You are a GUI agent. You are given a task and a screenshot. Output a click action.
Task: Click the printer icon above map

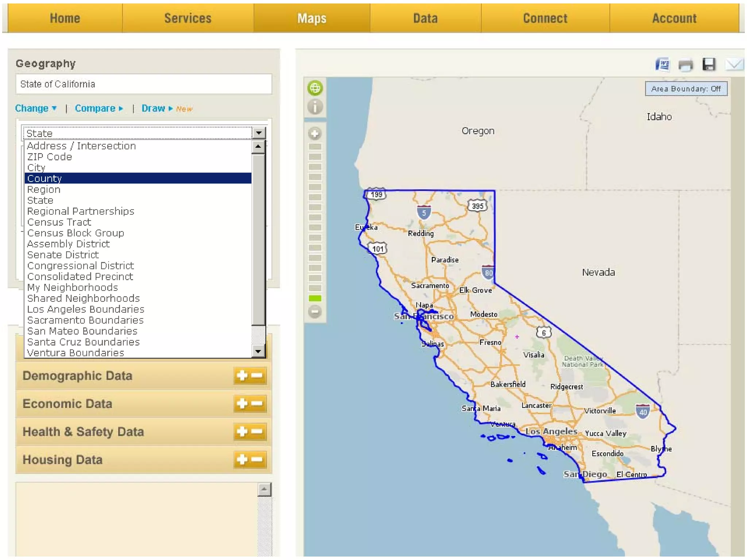click(685, 65)
